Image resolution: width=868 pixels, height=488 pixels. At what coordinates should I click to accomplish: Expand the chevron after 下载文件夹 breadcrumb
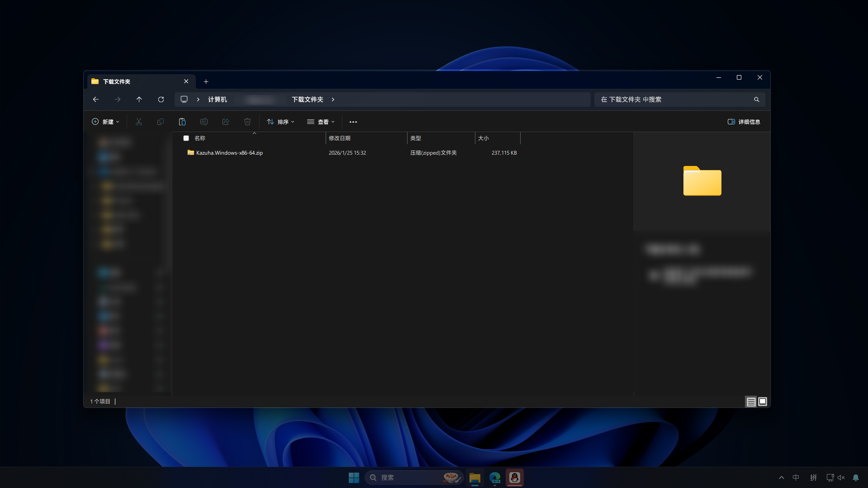pyautogui.click(x=333, y=99)
